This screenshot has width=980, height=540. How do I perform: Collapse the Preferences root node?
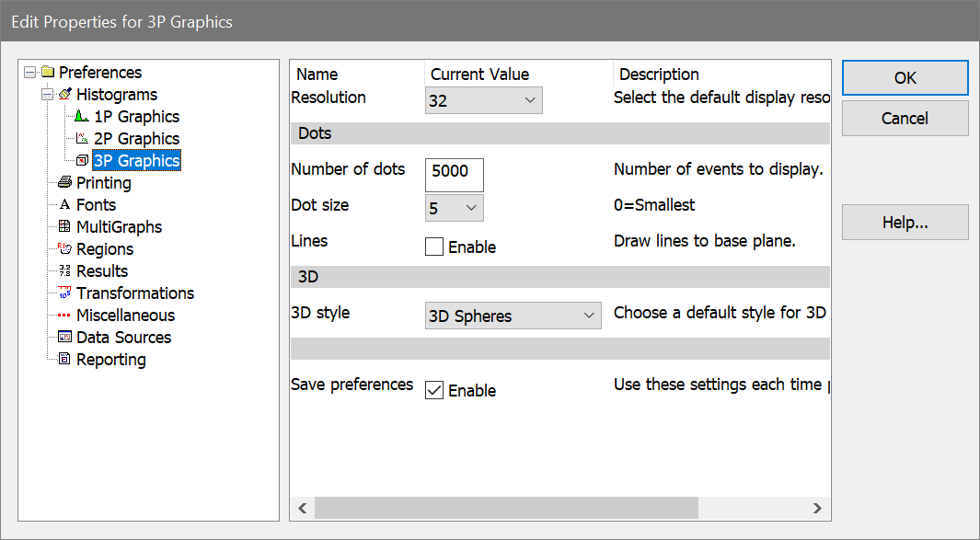[x=29, y=73]
